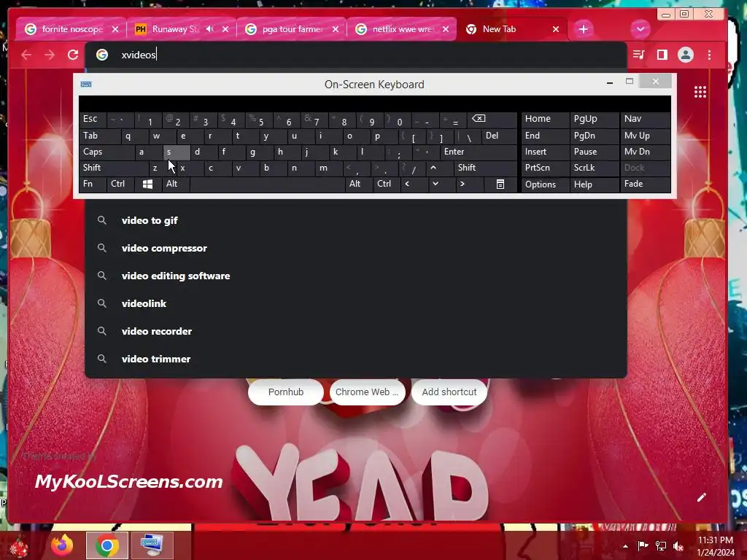Switch to the netflix wwe tab
The height and width of the screenshot is (560, 747).
401,29
